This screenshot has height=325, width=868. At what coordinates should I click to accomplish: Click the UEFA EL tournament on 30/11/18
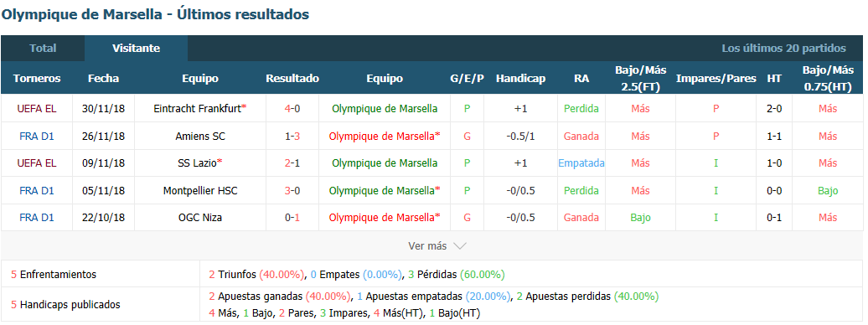[37, 109]
